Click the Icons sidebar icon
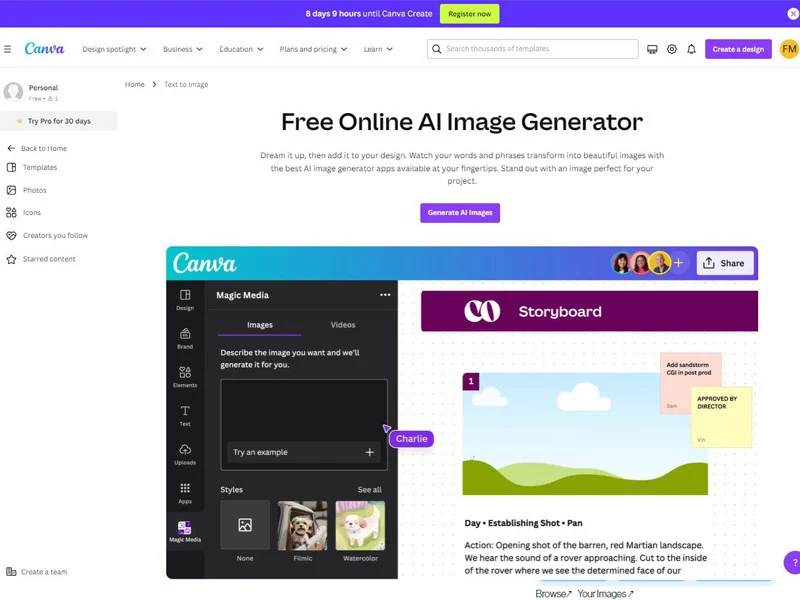800x600 pixels. coord(11,213)
